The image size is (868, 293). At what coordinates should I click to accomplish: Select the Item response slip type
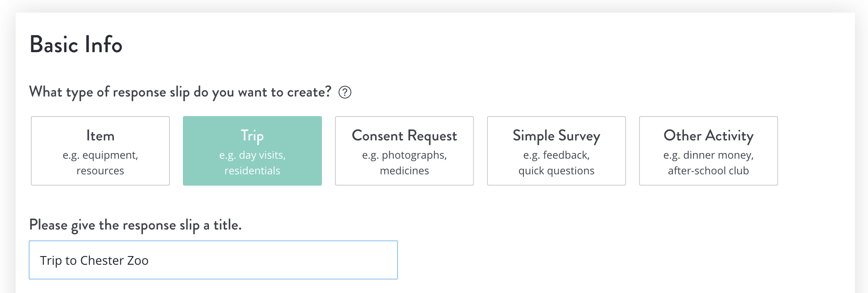point(100,151)
